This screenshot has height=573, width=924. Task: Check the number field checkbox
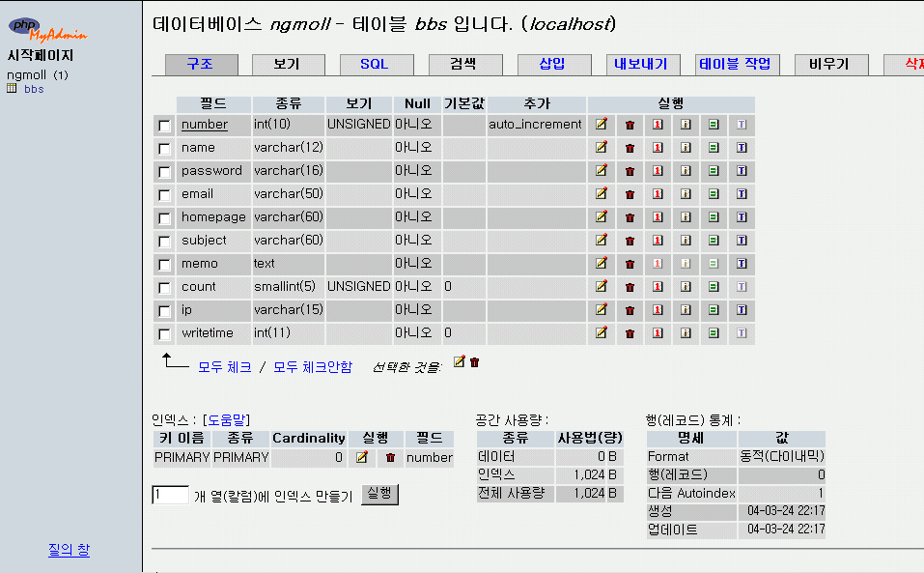164,126
